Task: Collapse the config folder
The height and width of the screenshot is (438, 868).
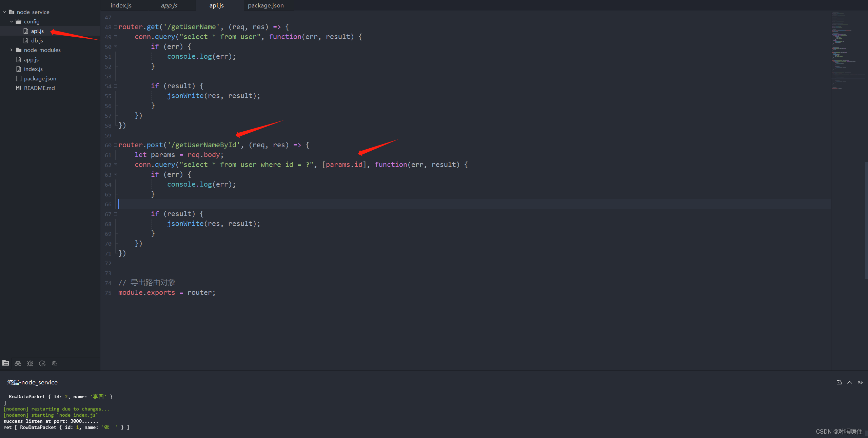Action: point(12,22)
